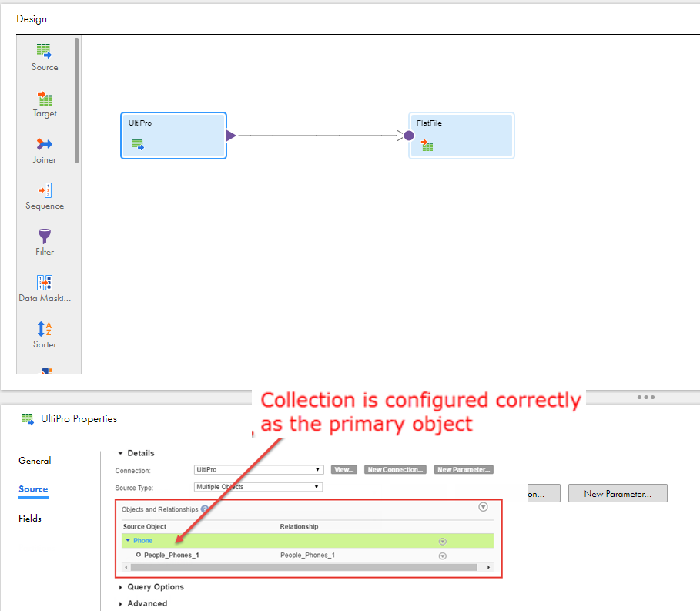
Task: Click the UltiPro Properties header icon
Action: [x=28, y=419]
